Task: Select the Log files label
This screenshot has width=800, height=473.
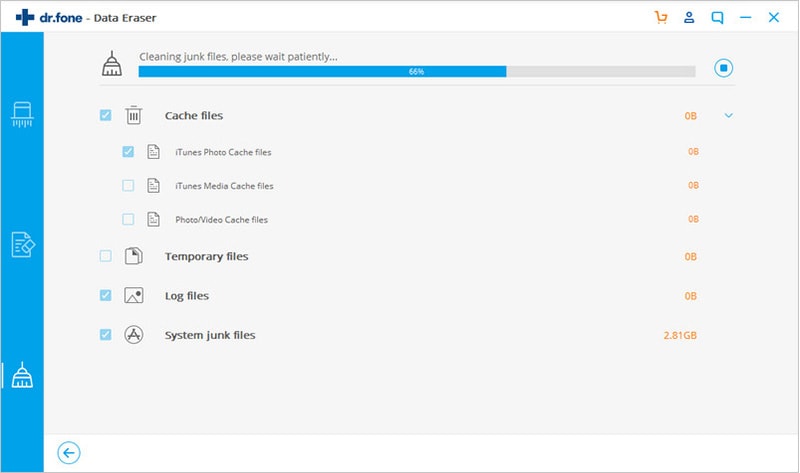Action: click(187, 296)
